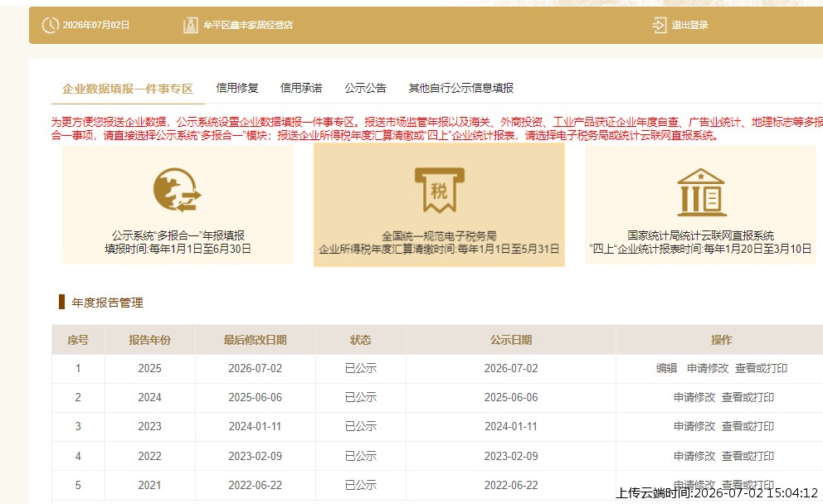Click the 序号 column header
823x504 pixels.
pos(78,340)
